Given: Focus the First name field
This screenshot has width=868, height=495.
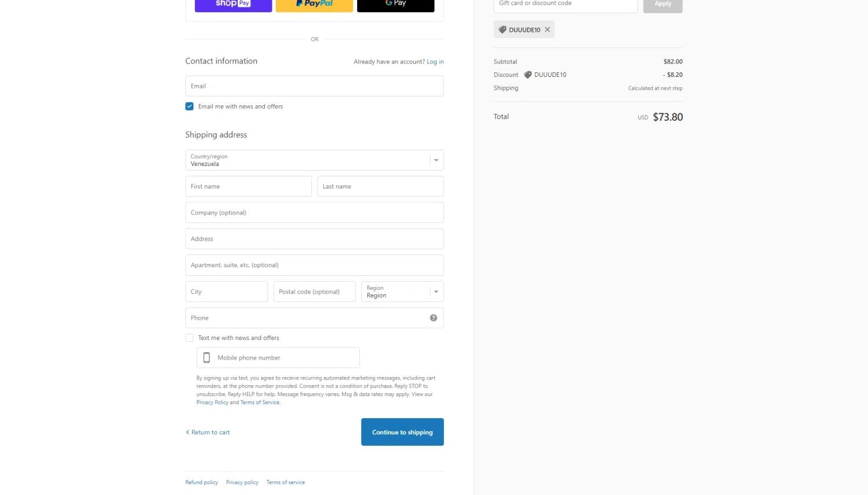Looking at the screenshot, I should (248, 186).
